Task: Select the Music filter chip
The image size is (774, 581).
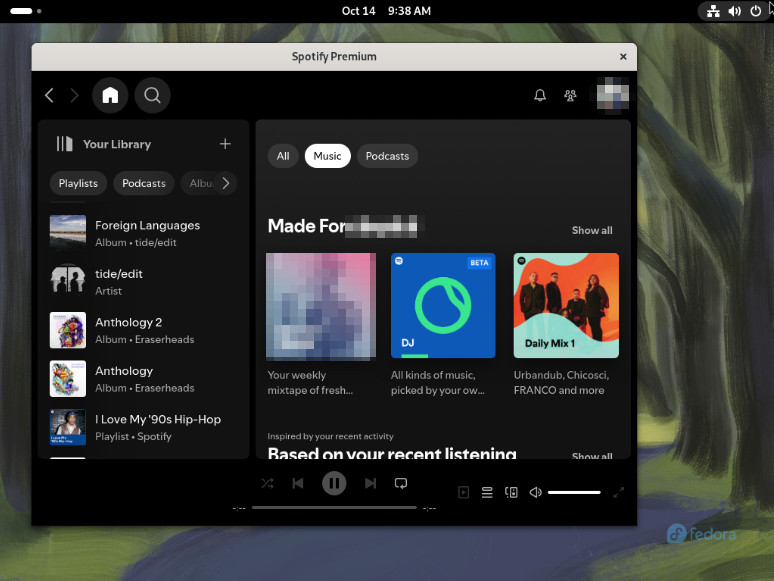Action: tap(327, 156)
